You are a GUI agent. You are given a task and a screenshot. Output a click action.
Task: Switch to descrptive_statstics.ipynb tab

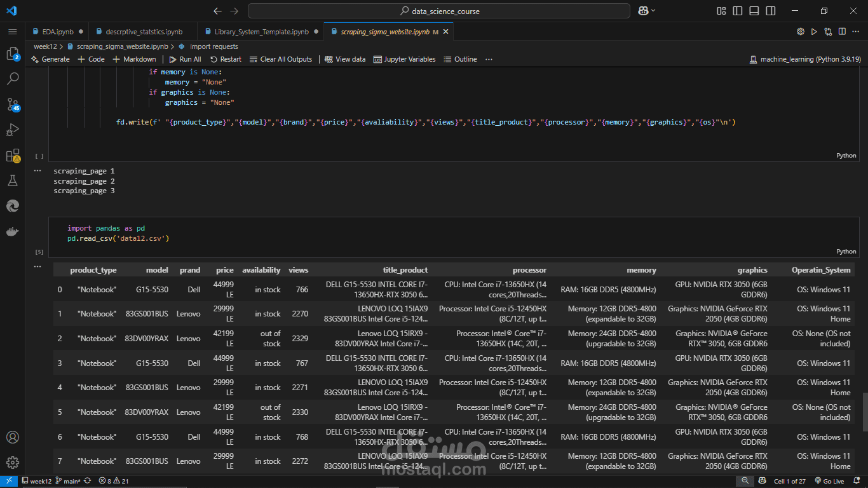(144, 31)
